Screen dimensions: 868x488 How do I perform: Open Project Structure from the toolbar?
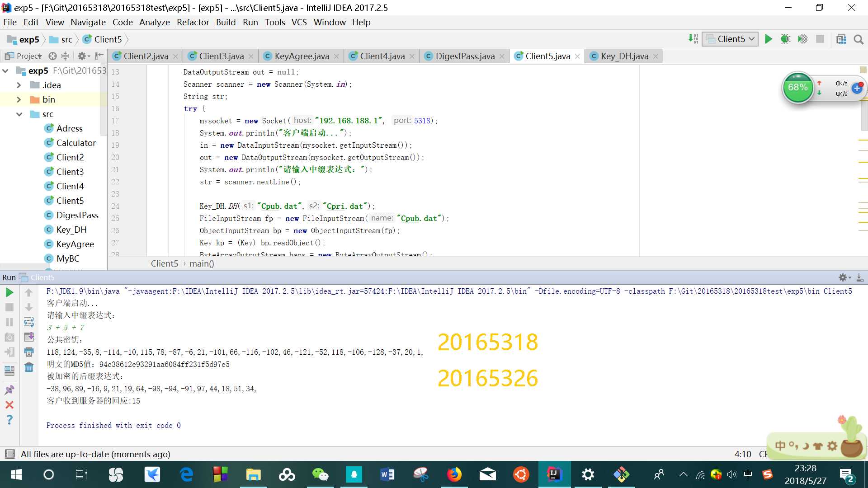[841, 39]
